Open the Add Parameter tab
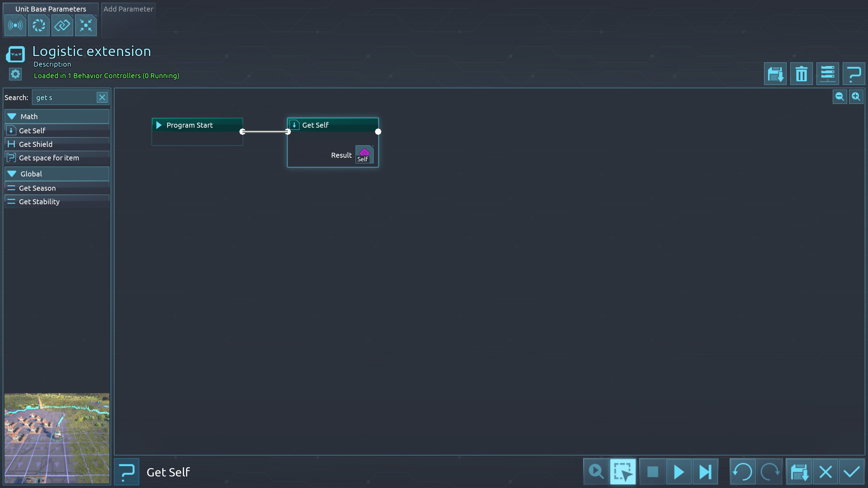Image resolution: width=868 pixels, height=488 pixels. point(128,9)
